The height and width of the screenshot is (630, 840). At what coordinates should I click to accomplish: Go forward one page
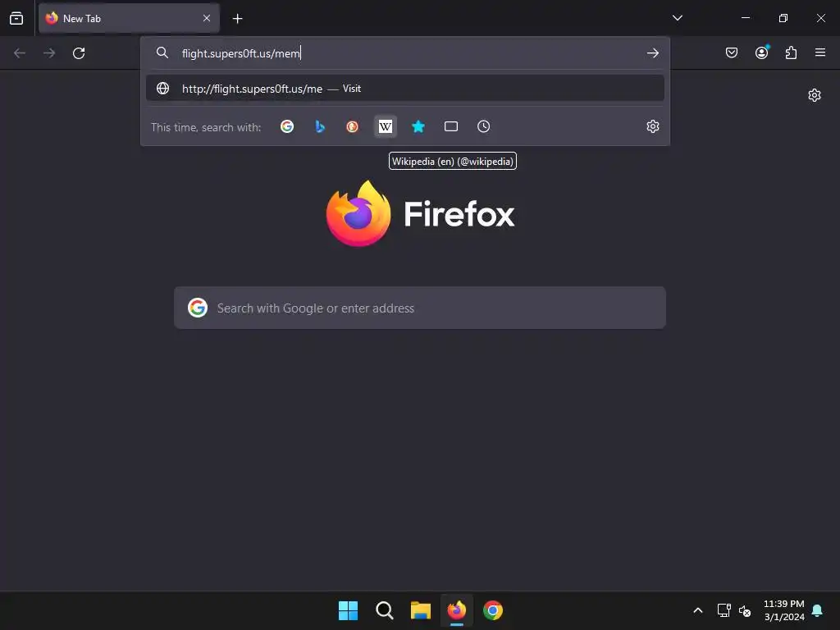pos(49,53)
